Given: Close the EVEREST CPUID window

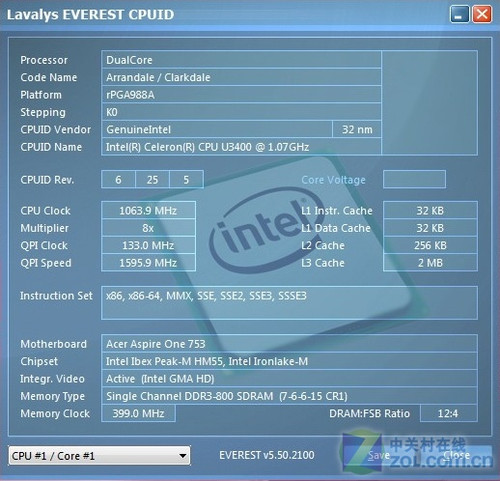Looking at the screenshot, I should pos(482,15).
